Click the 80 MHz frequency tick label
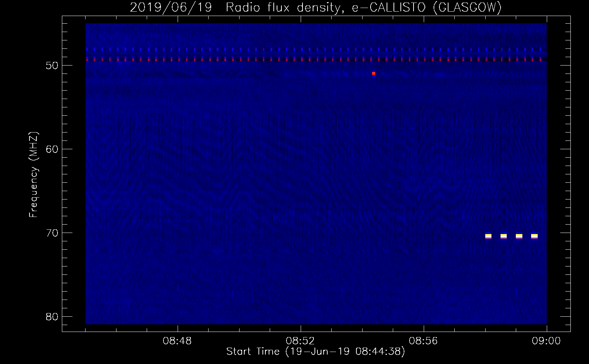Viewport: 589px width, 364px height. pos(52,317)
